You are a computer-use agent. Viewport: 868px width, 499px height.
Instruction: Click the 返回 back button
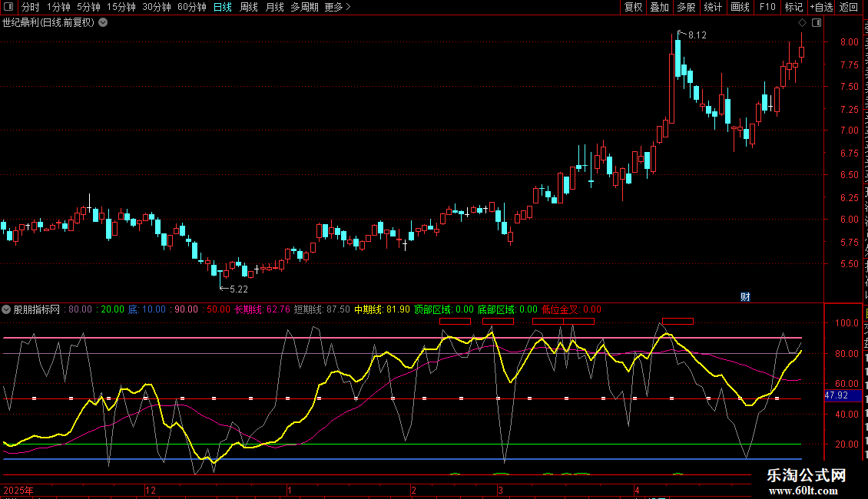pos(848,7)
